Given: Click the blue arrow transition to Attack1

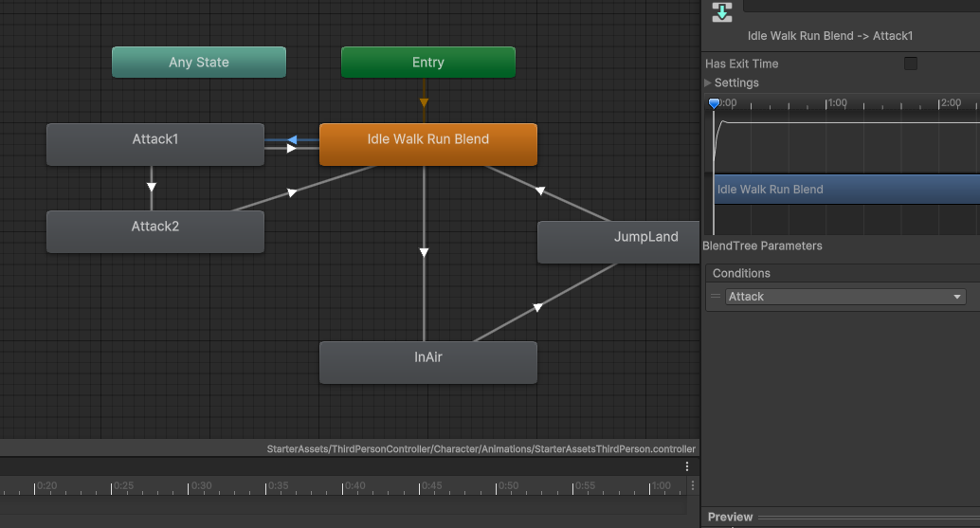Looking at the screenshot, I should point(292,140).
